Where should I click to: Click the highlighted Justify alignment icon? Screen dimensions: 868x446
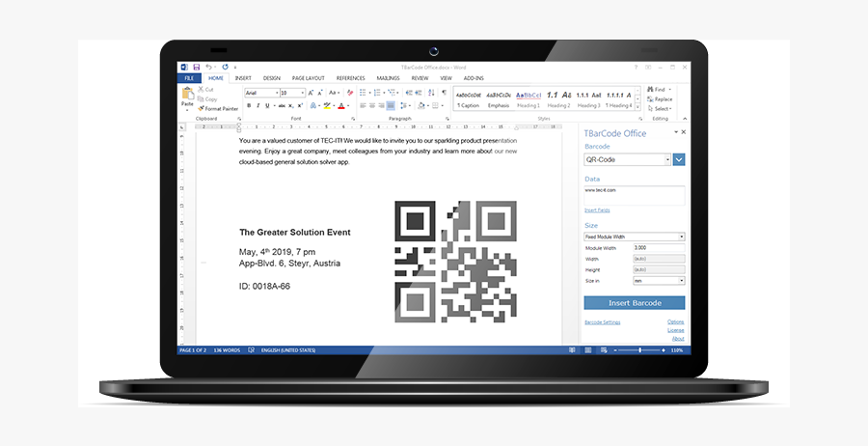[391, 105]
